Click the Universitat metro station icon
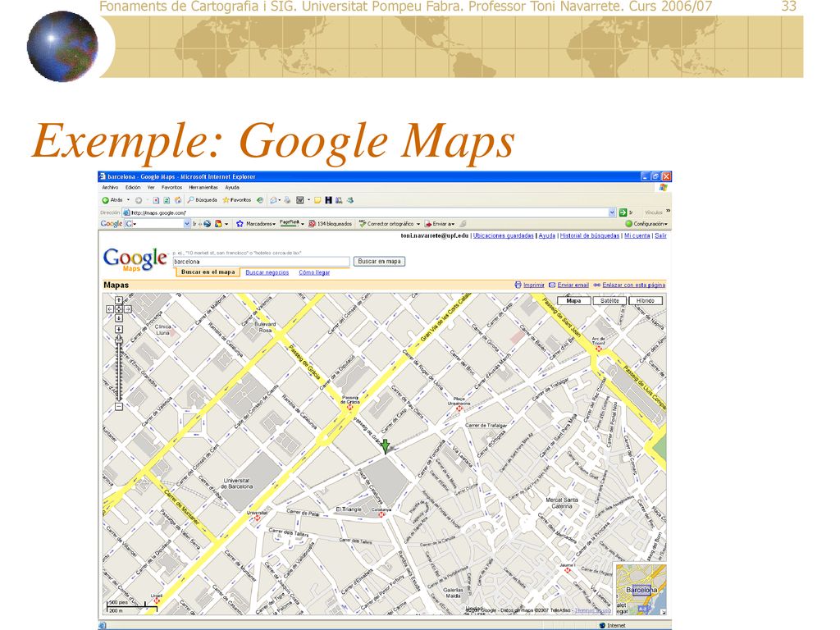This screenshot has height=630, width=840. click(x=258, y=518)
